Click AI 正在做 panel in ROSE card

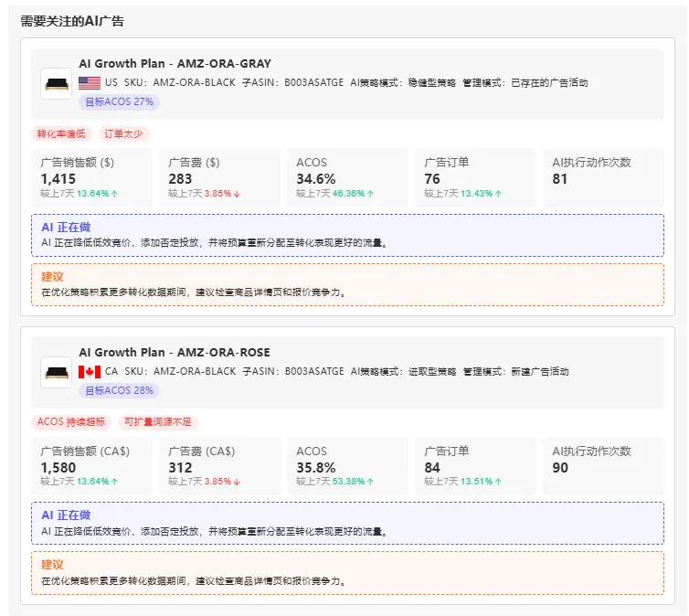click(x=347, y=524)
